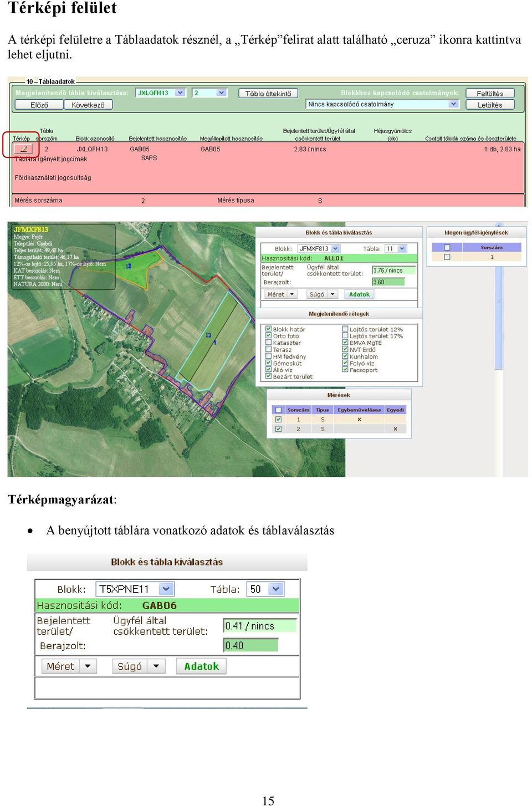Click the pencil icon under Térkép
Viewport: 532px width, 806px height.
[x=23, y=149]
